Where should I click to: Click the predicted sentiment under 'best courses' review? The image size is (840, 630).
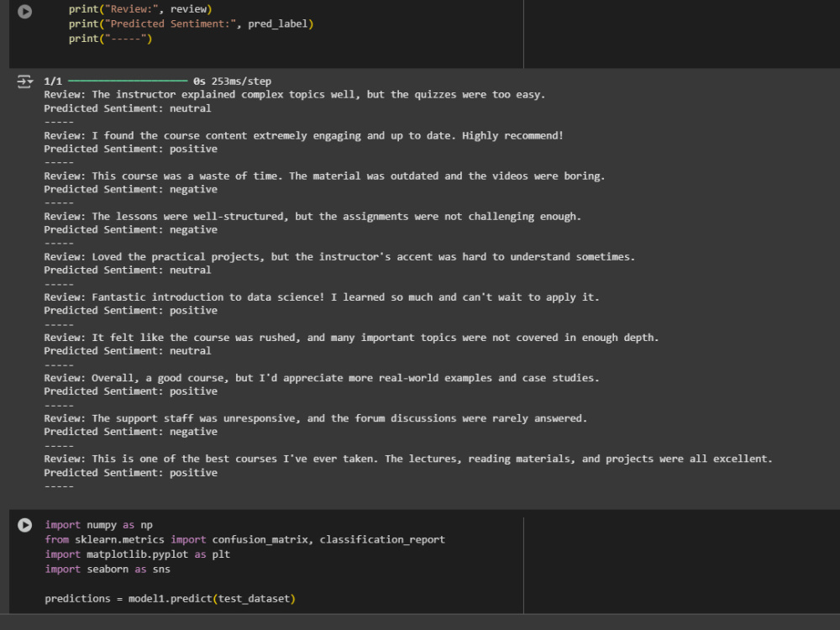pos(131,472)
